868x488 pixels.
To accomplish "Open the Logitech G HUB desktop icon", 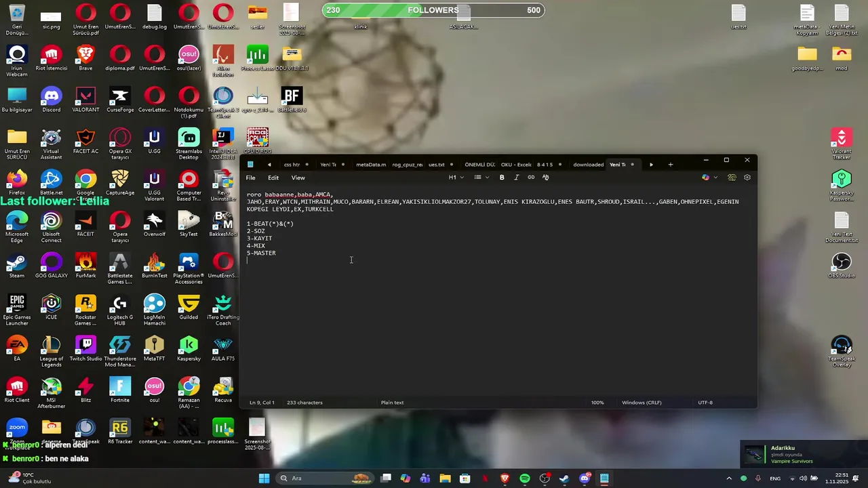I will tap(120, 310).
